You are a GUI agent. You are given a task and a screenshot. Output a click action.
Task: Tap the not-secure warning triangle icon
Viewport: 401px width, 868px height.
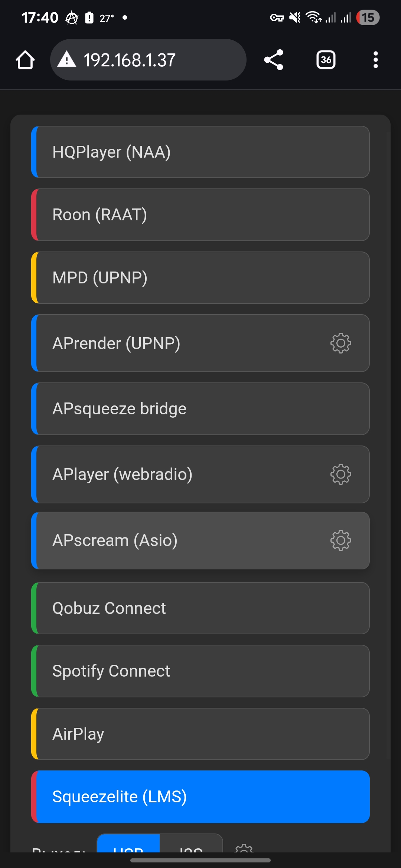tap(67, 59)
